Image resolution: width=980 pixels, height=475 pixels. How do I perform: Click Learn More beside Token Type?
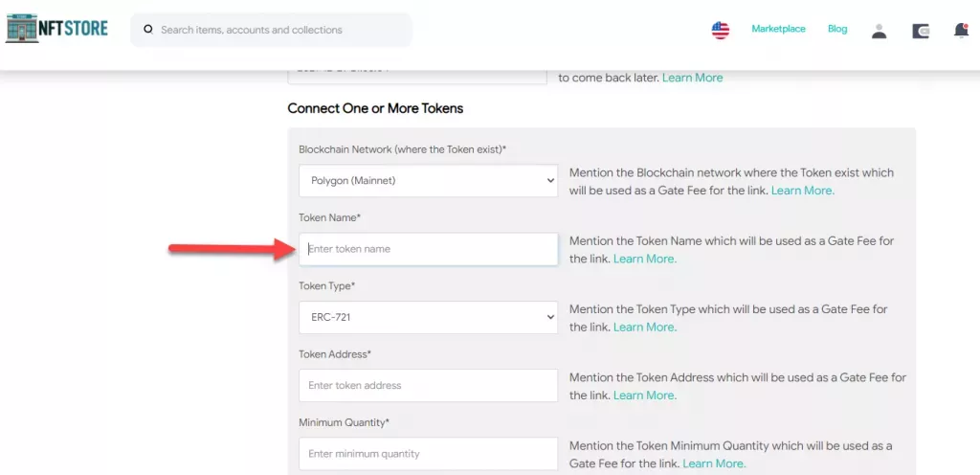[644, 328]
